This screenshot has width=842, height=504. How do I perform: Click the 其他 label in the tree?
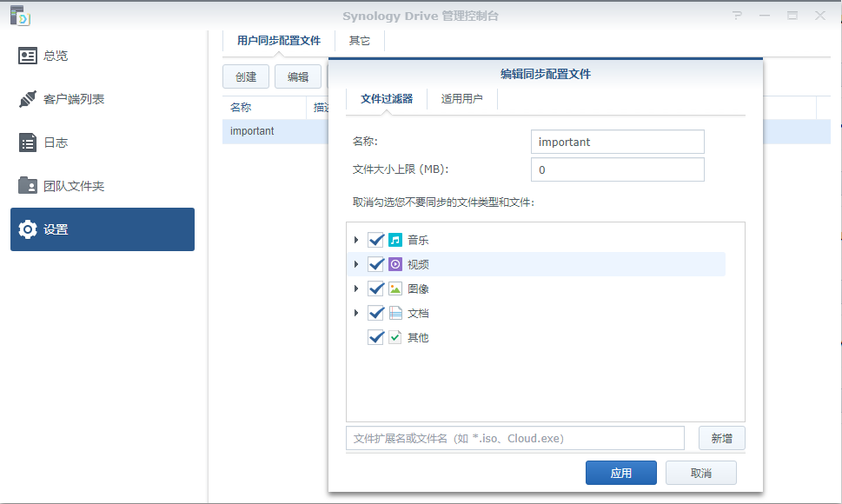pyautogui.click(x=418, y=337)
